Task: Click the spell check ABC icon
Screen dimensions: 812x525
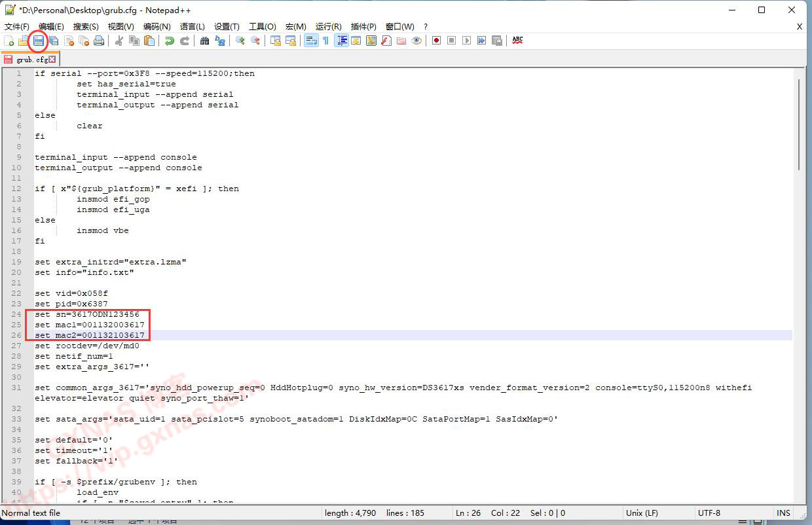Action: pyautogui.click(x=517, y=41)
